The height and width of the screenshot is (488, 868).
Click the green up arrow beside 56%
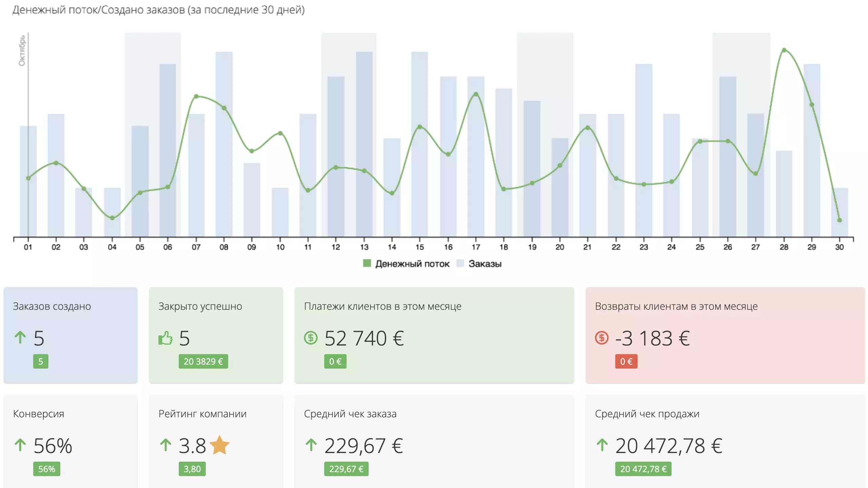[20, 445]
